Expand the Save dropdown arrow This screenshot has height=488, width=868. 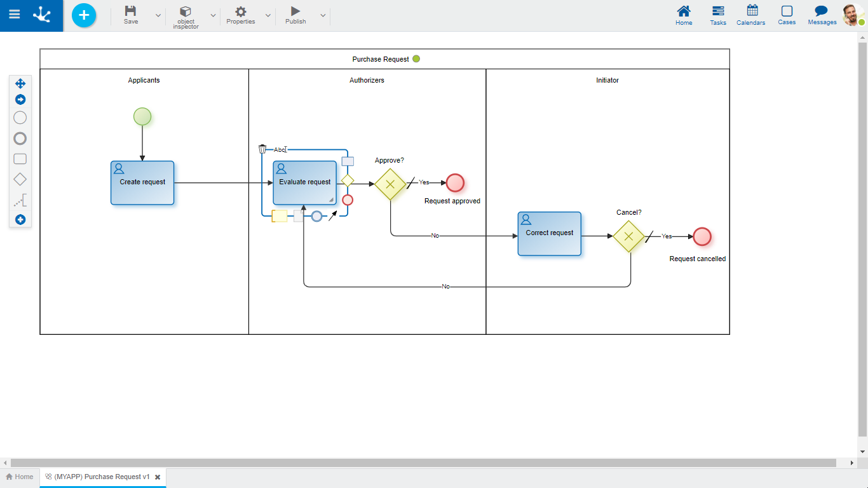pyautogui.click(x=158, y=15)
